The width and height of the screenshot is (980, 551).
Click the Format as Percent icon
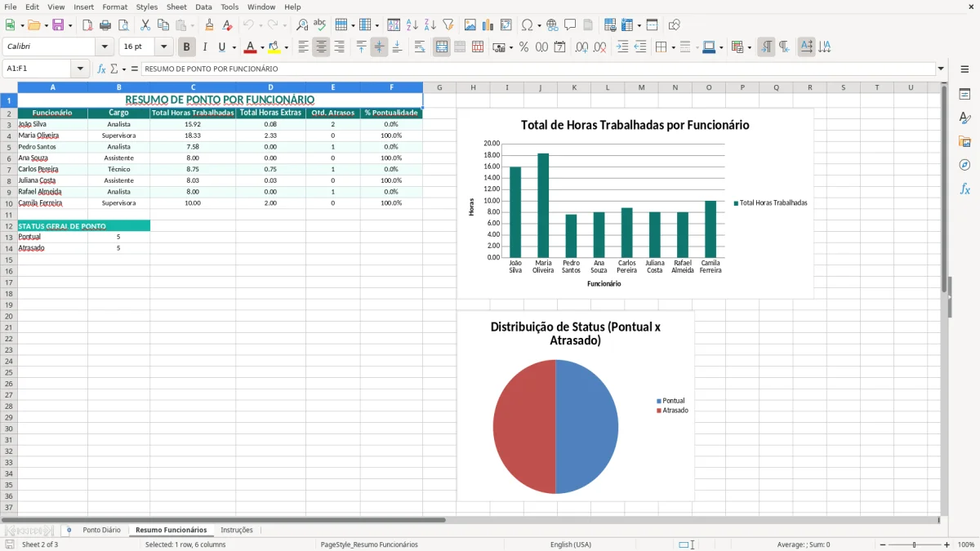coord(523,47)
